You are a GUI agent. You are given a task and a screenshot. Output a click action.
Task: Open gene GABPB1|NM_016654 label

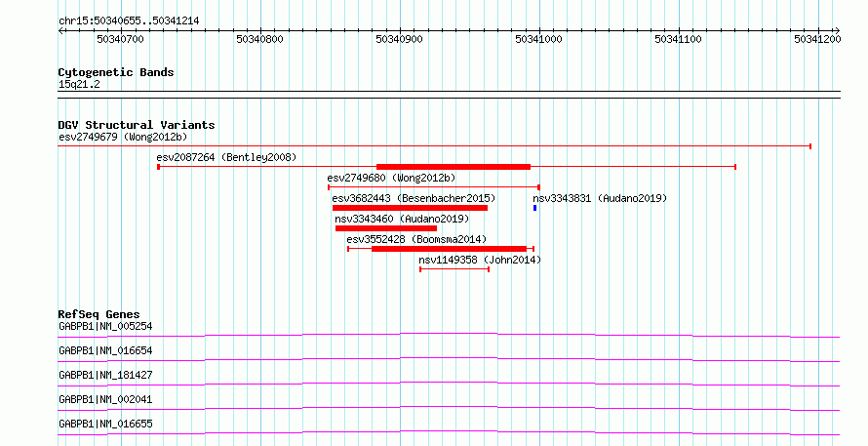tap(105, 350)
